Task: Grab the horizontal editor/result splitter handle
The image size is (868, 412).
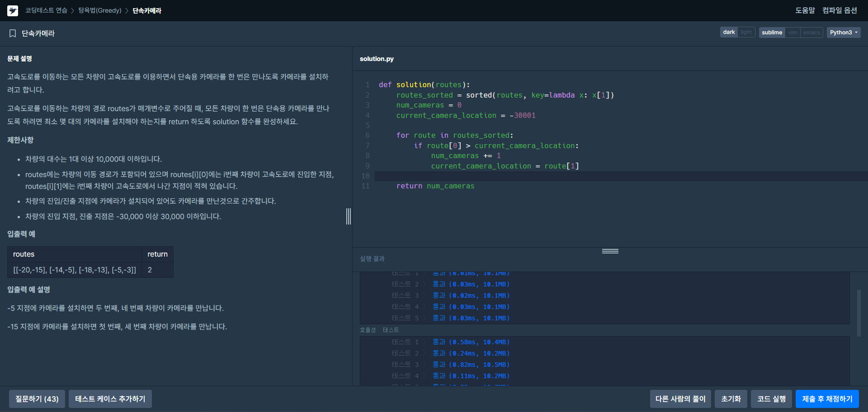Action: coord(610,251)
